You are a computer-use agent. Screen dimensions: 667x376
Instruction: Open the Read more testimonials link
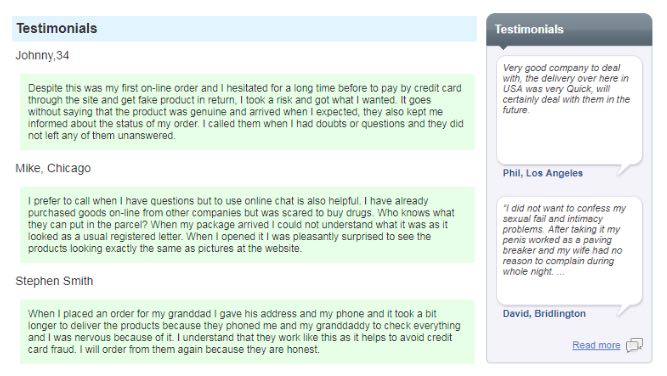point(596,345)
